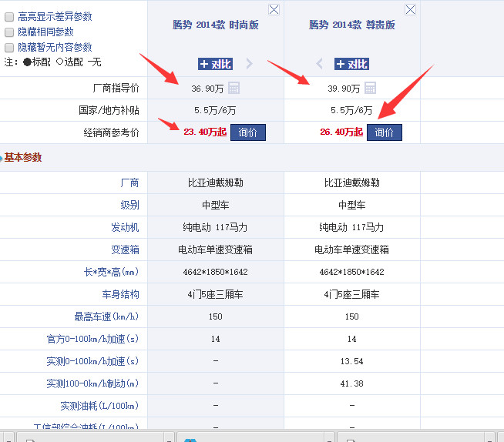Click 询价 button for 23.40万起

coord(248,132)
